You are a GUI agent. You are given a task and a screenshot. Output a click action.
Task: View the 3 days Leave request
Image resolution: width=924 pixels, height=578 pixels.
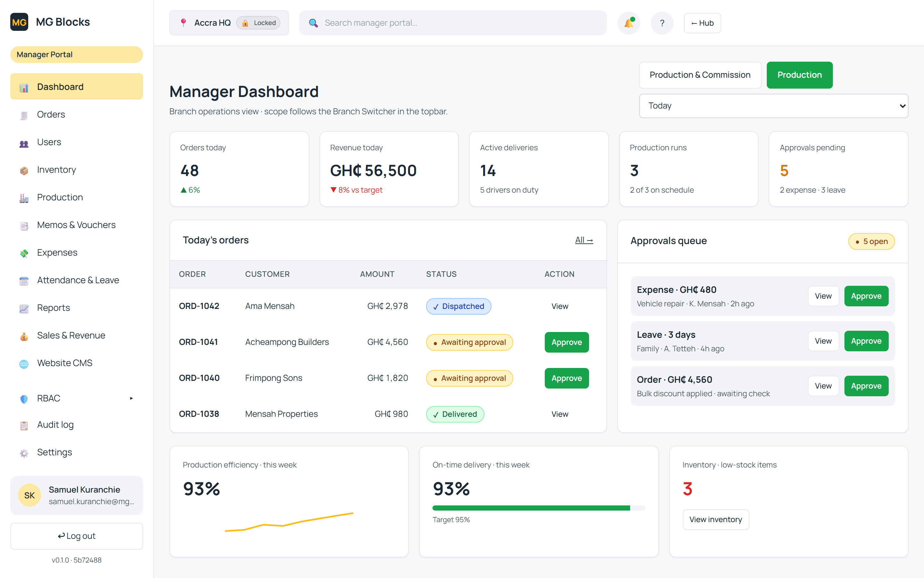pyautogui.click(x=823, y=341)
